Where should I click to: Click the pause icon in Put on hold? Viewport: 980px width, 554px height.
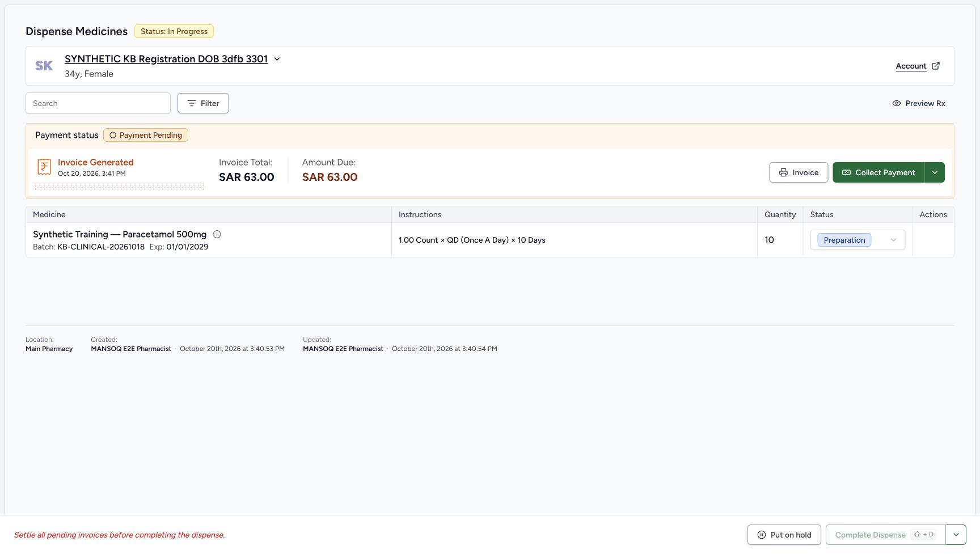coord(762,535)
